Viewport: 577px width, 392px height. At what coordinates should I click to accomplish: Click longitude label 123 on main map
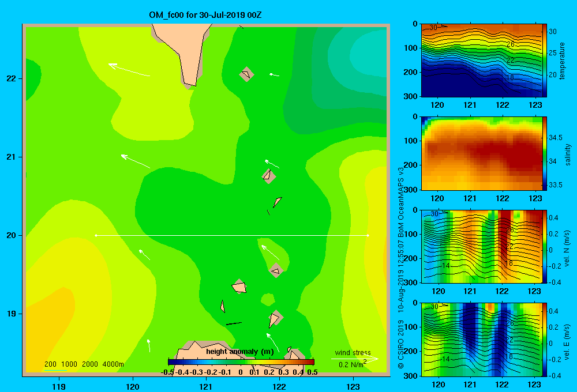tap(353, 386)
